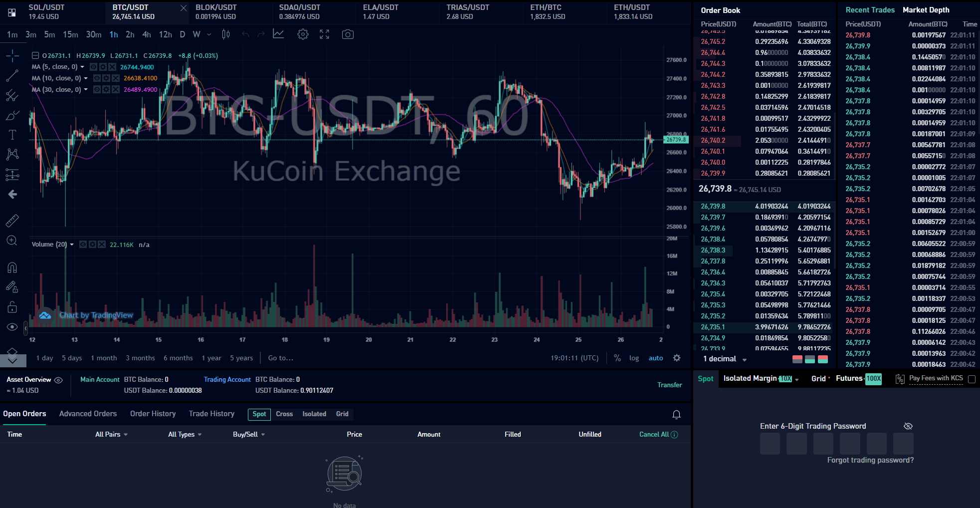Open the 1 decimal precision dropdown
Viewport: 980px width, 508px height.
[x=725, y=359]
